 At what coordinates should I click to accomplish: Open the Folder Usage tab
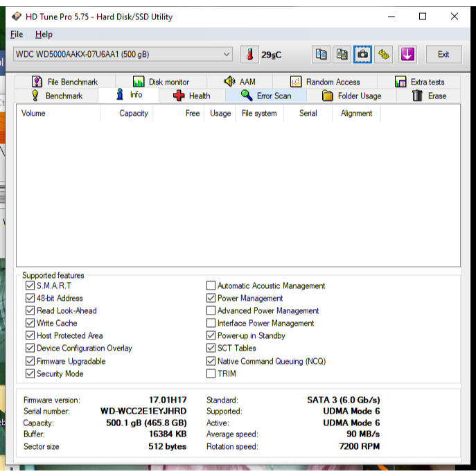click(x=352, y=96)
